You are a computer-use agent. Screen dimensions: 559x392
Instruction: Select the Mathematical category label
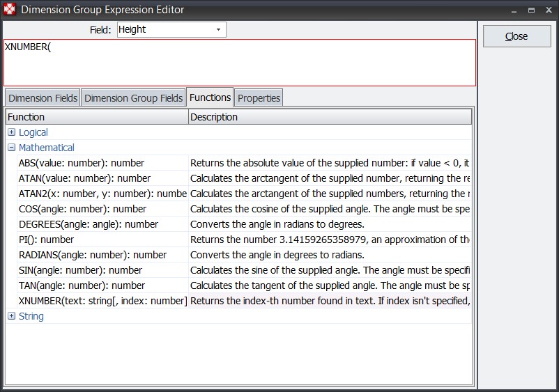point(46,148)
